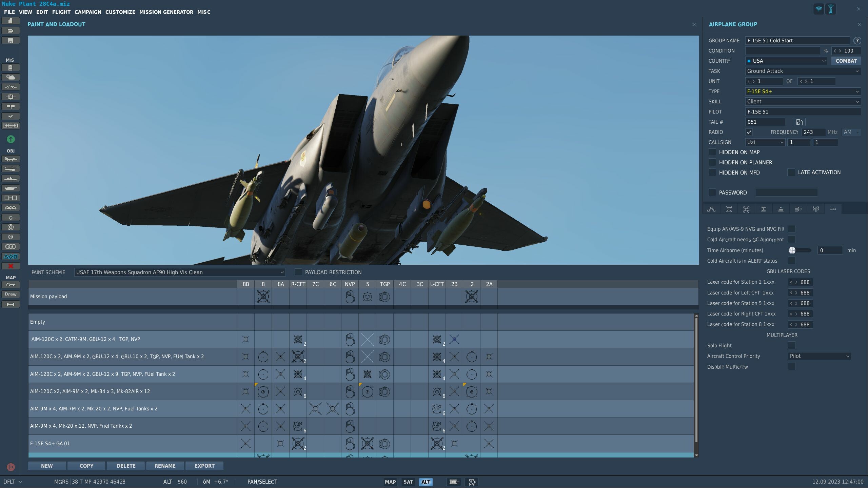
Task: Select the three-circles trigger zone icon
Action: point(11,247)
